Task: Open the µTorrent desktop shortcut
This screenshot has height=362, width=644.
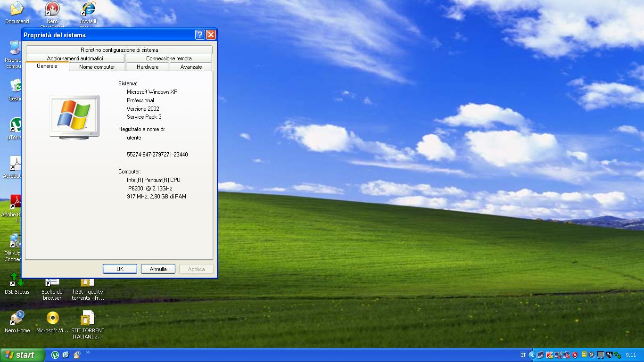Action: [x=15, y=129]
